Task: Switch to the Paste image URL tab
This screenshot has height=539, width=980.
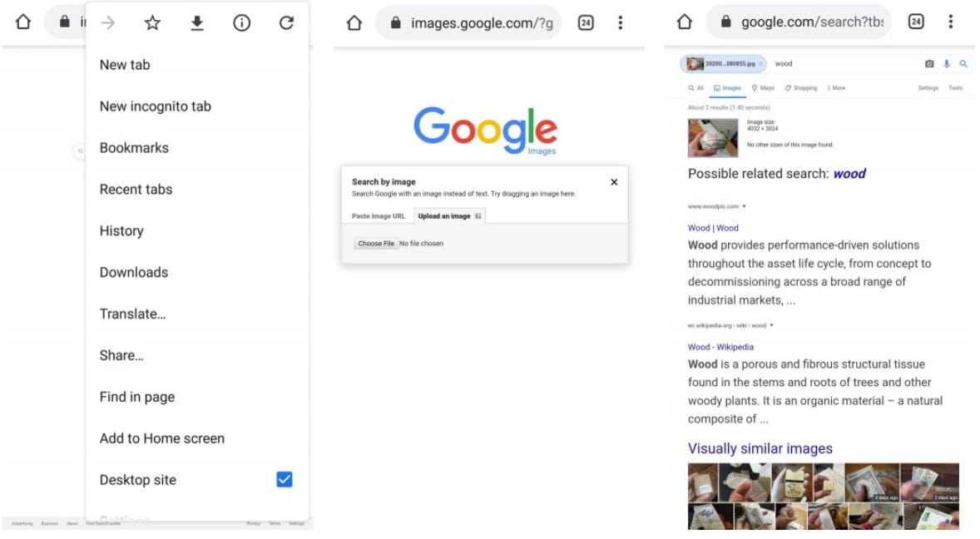Action: [x=379, y=216]
